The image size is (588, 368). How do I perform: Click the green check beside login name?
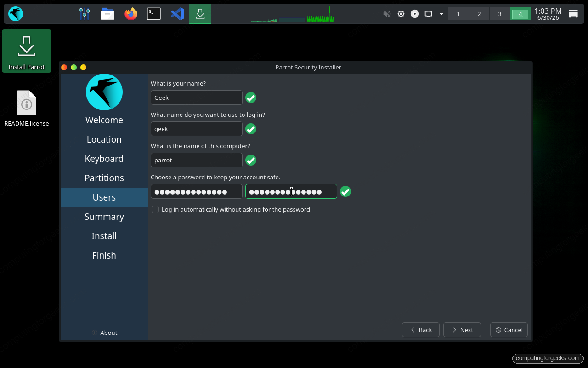pos(251,129)
